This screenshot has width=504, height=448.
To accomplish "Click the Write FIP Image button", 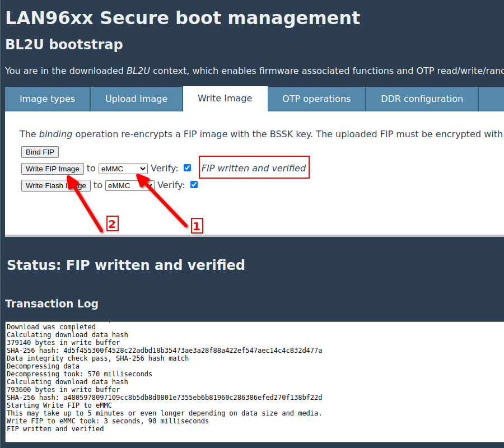I will pos(53,169).
